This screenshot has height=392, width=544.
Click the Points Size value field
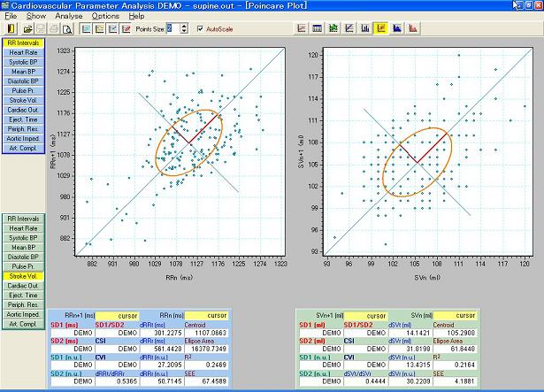173,29
